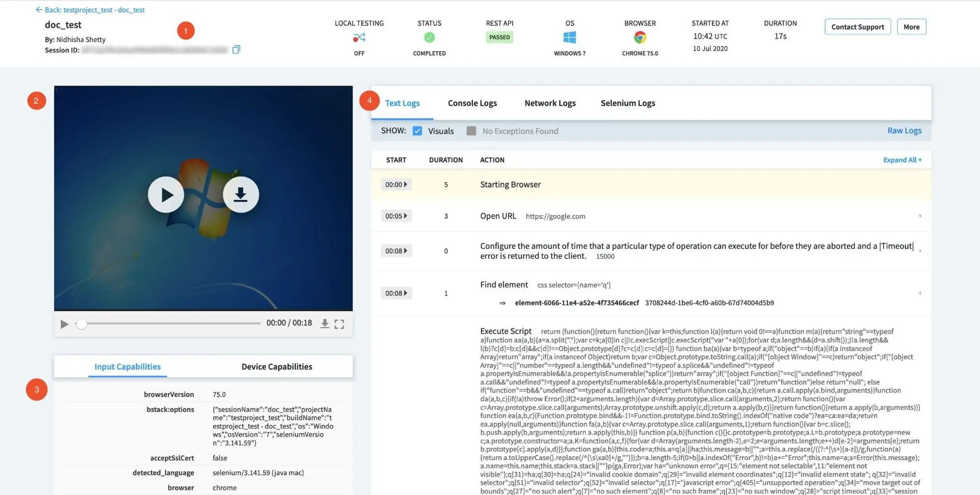
Task: Jump to 00:05 Open URL timestamp
Action: coord(396,216)
